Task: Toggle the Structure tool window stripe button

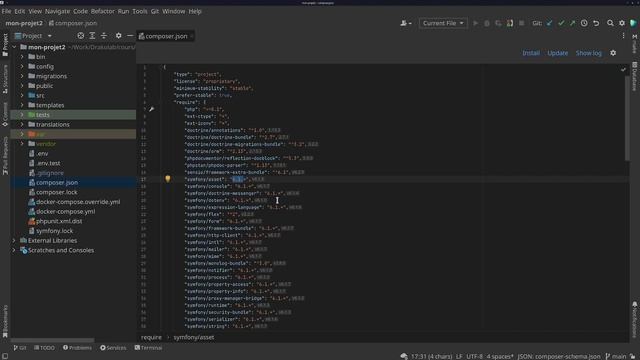Action: point(5,79)
